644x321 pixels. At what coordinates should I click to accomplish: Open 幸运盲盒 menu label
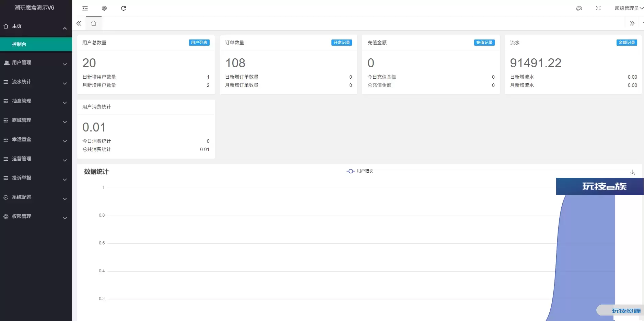(x=22, y=139)
